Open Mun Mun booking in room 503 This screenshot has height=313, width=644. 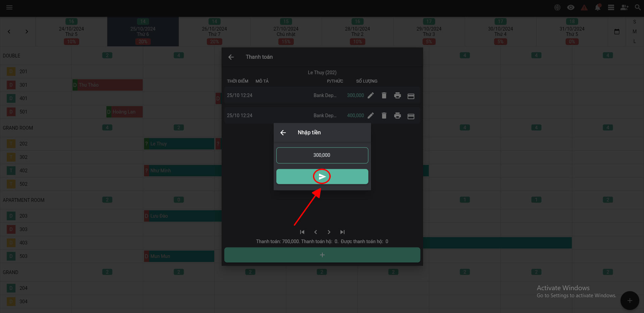[x=179, y=256]
